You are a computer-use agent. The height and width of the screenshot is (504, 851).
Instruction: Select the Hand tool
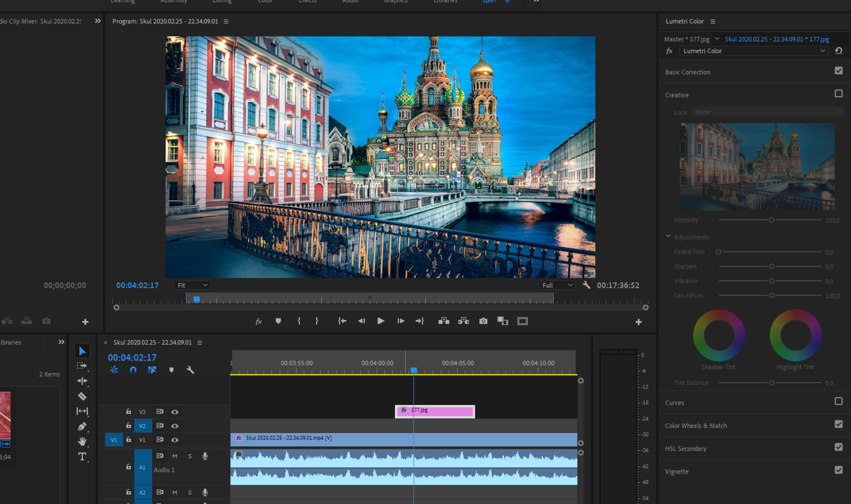[82, 441]
